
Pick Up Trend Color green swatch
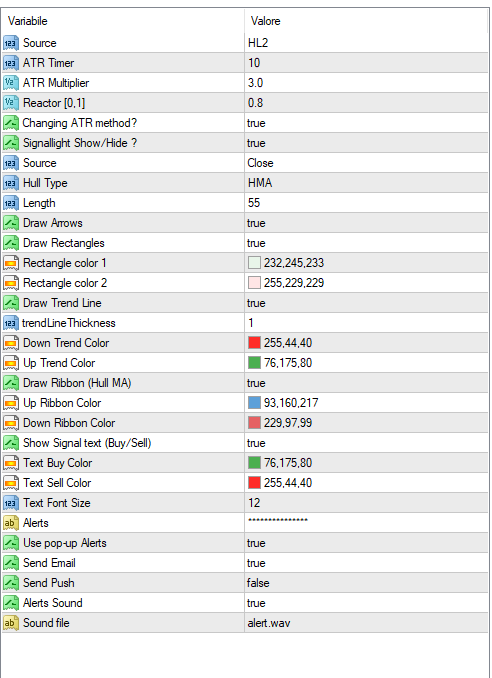point(254,363)
